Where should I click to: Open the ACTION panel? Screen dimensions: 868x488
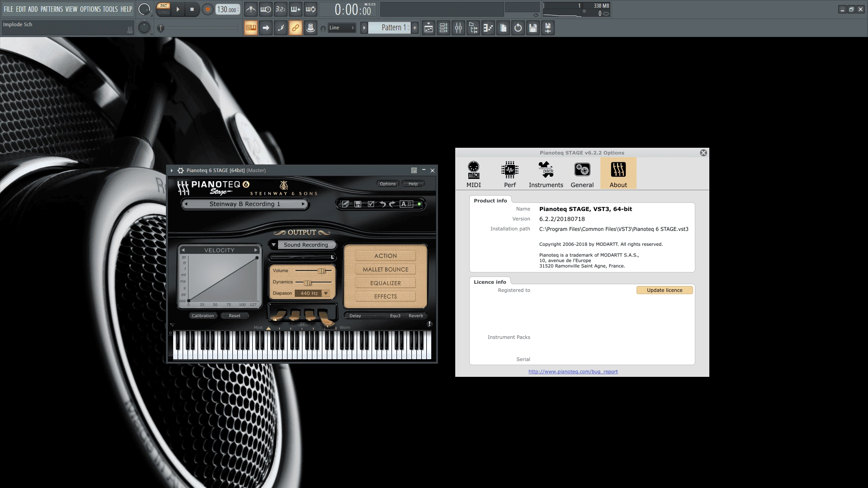[385, 256]
